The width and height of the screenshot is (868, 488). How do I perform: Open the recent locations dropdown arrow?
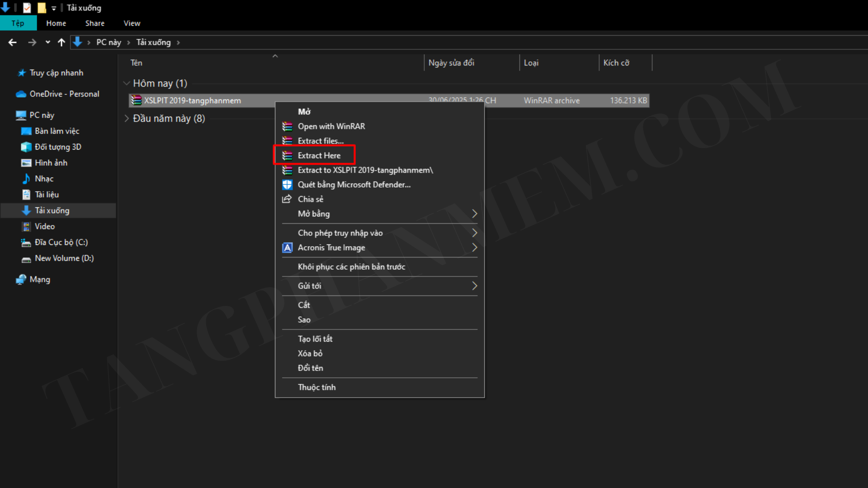coord(47,42)
